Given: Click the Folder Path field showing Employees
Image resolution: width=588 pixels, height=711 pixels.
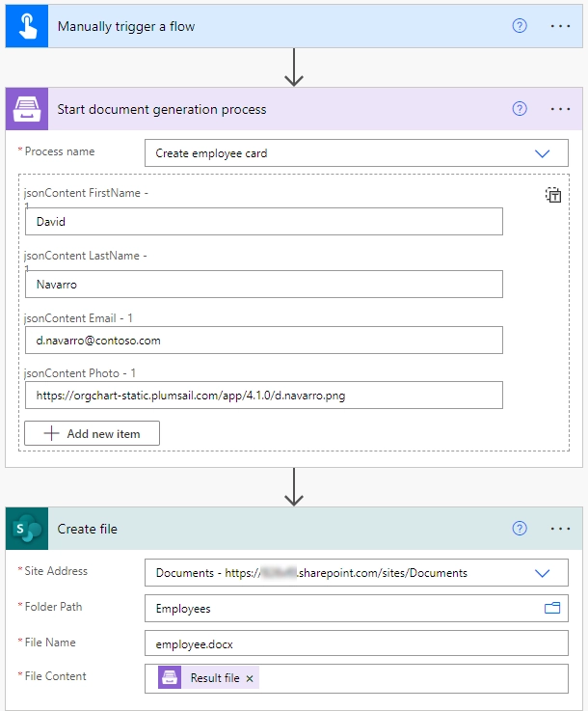Looking at the screenshot, I should 357,609.
